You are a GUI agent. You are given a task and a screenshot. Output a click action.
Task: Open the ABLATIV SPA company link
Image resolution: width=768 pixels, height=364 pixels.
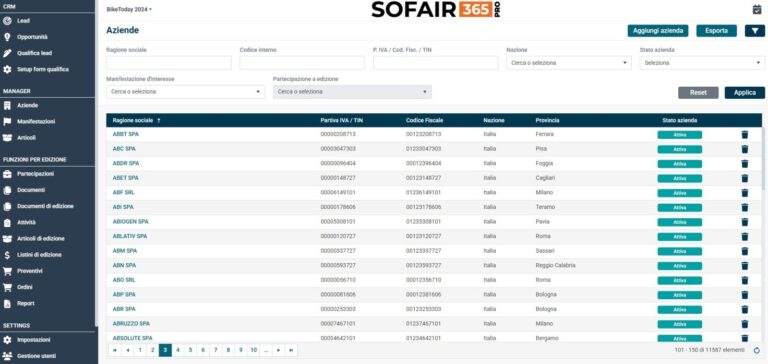[x=130, y=236]
